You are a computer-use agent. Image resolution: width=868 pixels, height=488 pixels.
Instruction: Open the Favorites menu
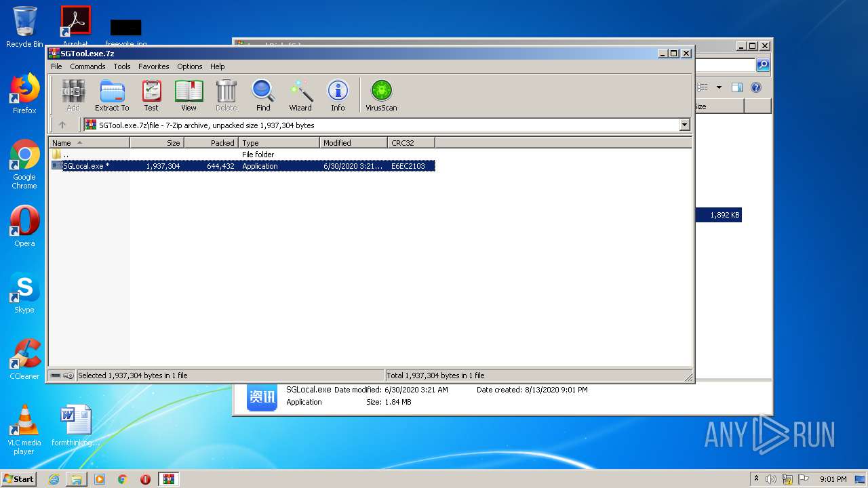[x=154, y=66]
